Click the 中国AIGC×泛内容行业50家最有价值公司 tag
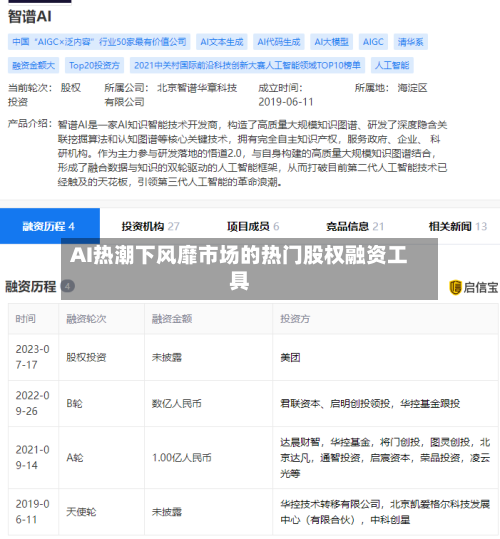 99,42
